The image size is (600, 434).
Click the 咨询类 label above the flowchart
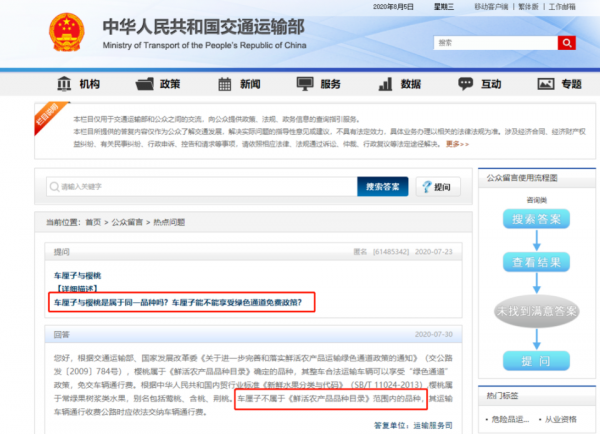click(536, 200)
